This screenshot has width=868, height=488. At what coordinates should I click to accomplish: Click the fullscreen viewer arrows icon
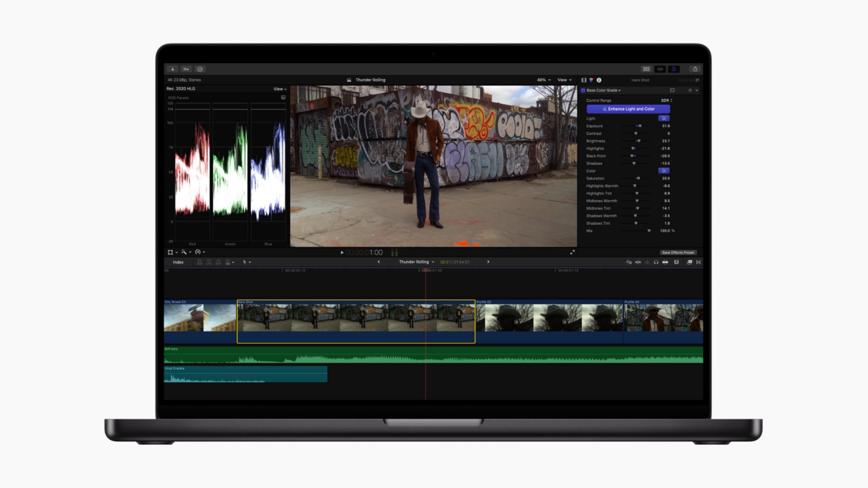[572, 252]
